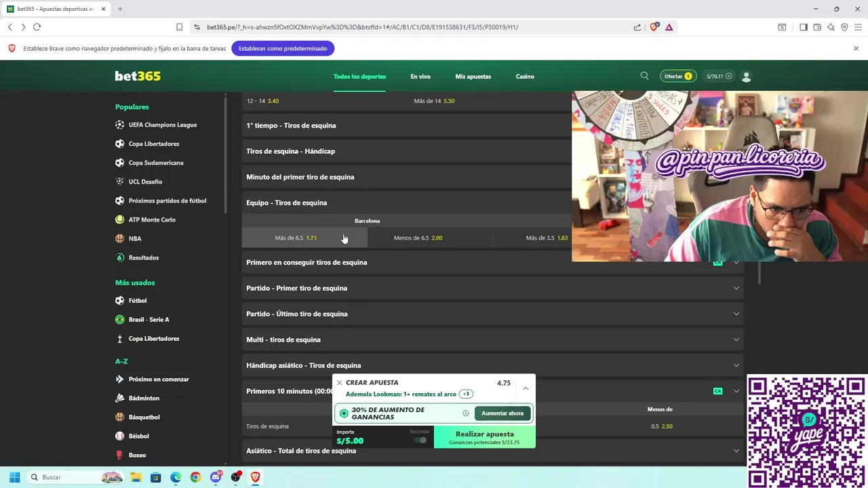Expand Tiros de esquina - Hándicap
This screenshot has height=488, width=868.
tap(407, 151)
